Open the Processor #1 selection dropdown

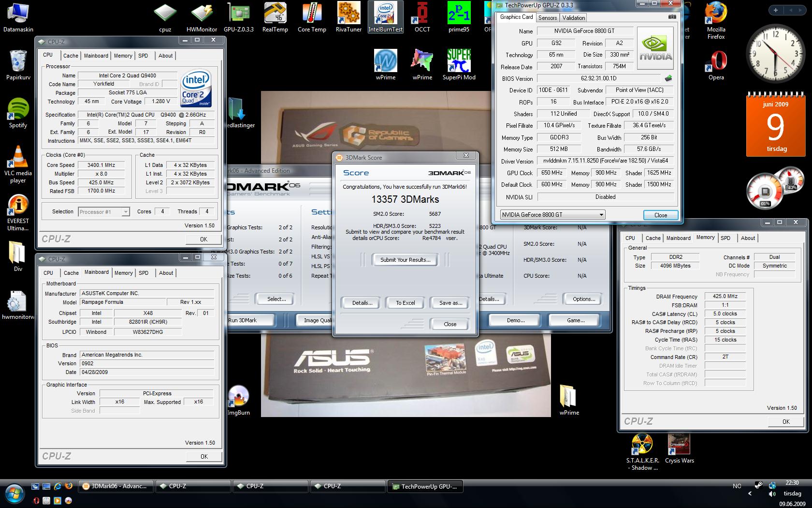tap(104, 212)
